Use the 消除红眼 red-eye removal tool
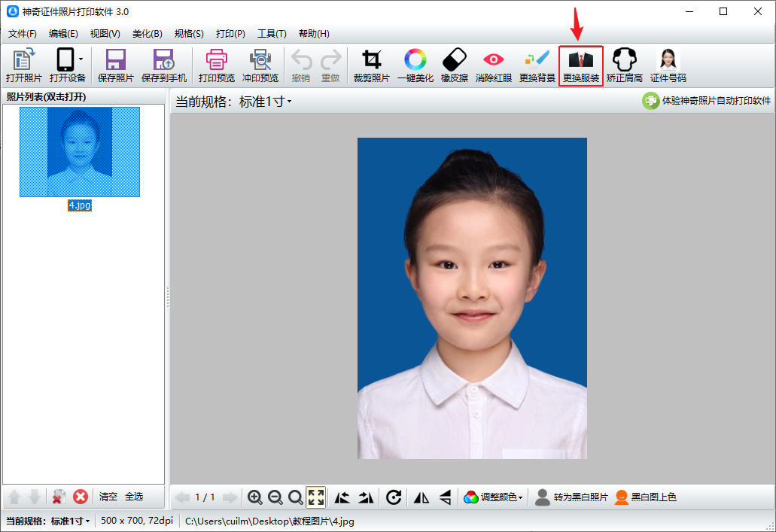 pos(493,66)
